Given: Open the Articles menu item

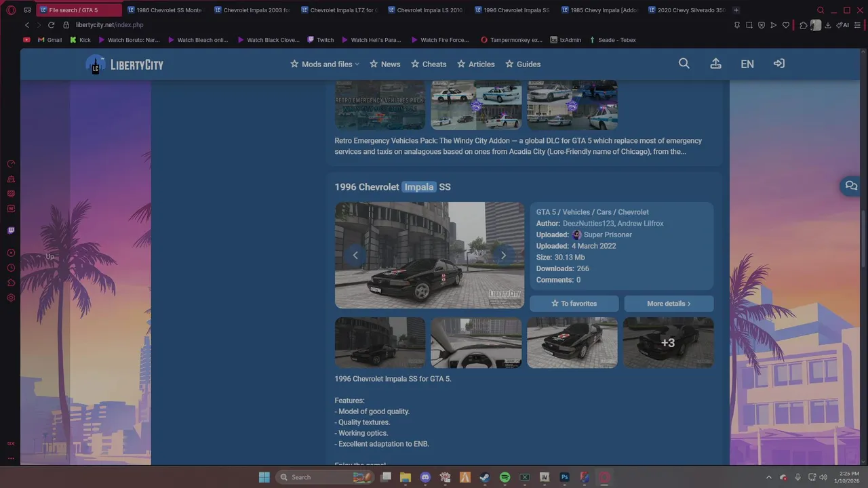Looking at the screenshot, I should pos(476,64).
